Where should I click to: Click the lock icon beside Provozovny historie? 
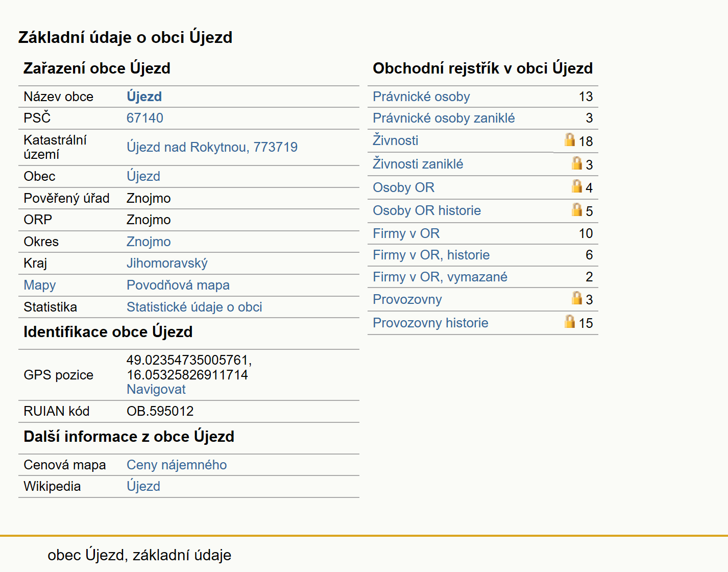[570, 321]
